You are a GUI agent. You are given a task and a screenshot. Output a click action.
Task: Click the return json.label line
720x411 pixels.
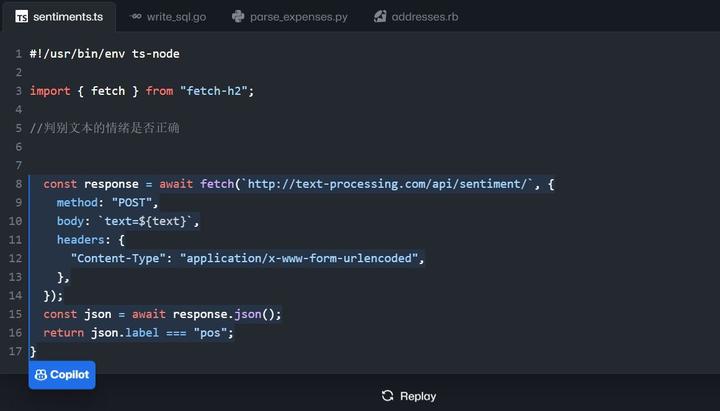coord(138,333)
